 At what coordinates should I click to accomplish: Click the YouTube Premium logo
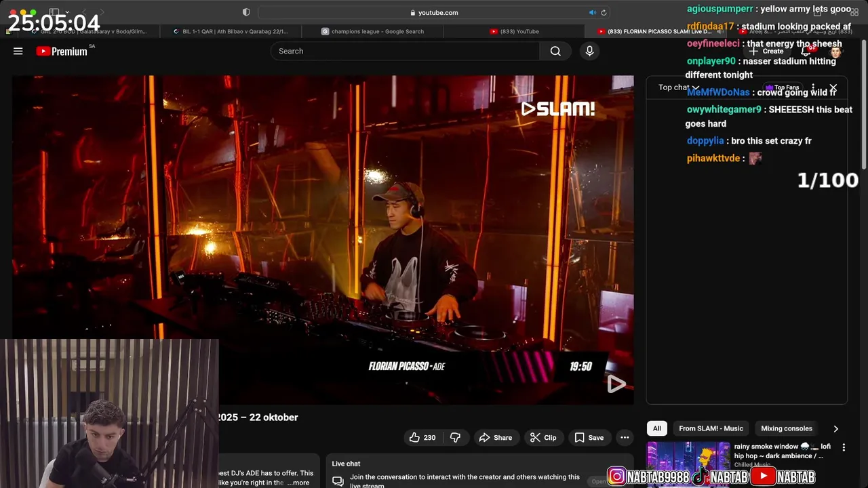pyautogui.click(x=62, y=51)
